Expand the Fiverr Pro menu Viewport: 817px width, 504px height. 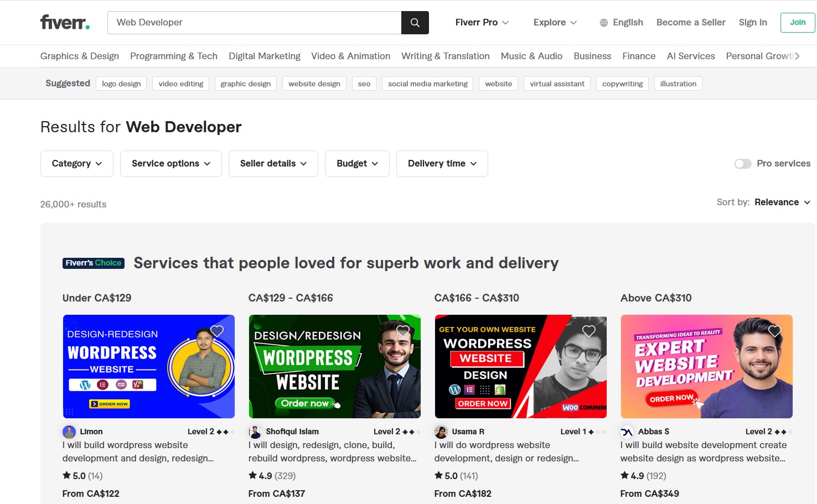tap(482, 22)
